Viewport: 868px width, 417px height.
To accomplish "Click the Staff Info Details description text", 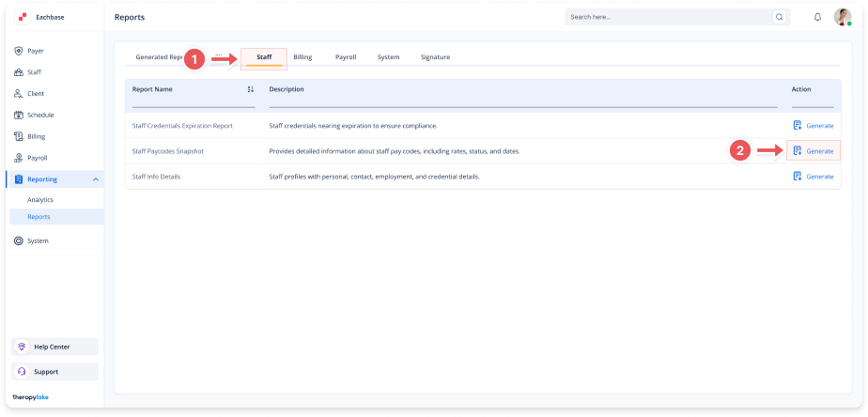I will pyautogui.click(x=374, y=177).
